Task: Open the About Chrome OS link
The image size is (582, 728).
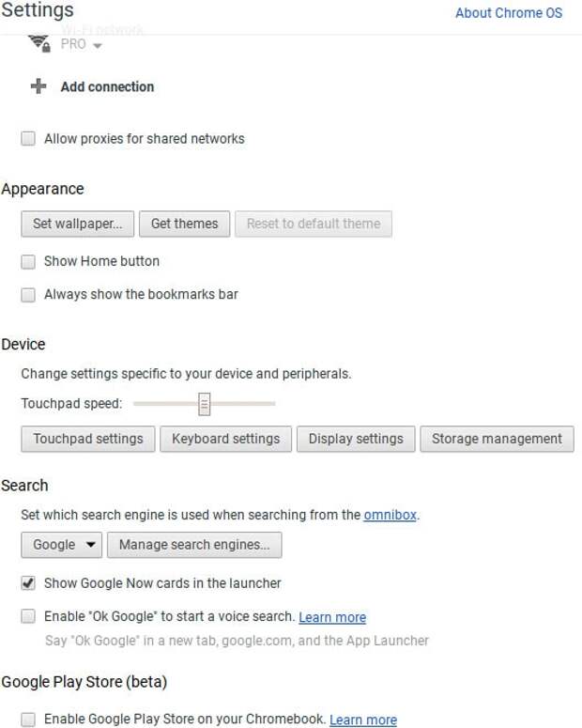Action: (x=509, y=13)
